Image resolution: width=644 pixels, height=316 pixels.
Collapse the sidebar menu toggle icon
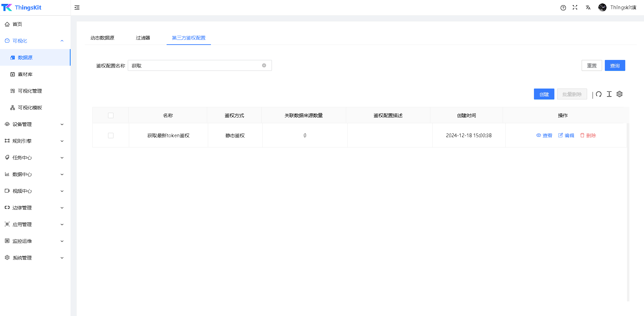pyautogui.click(x=77, y=7)
